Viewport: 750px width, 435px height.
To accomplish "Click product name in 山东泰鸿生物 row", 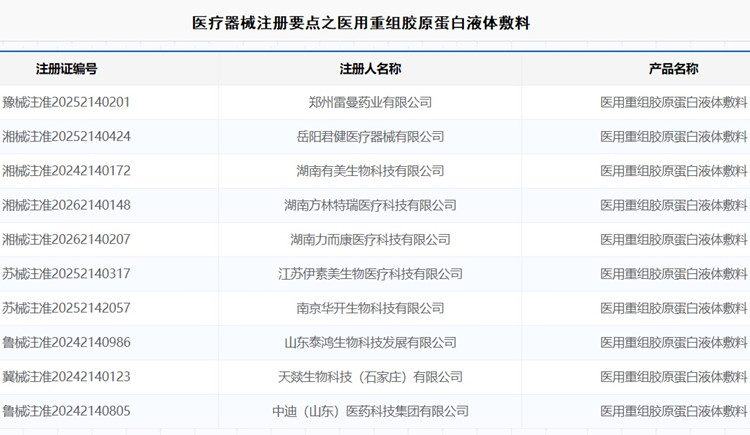I will (674, 343).
